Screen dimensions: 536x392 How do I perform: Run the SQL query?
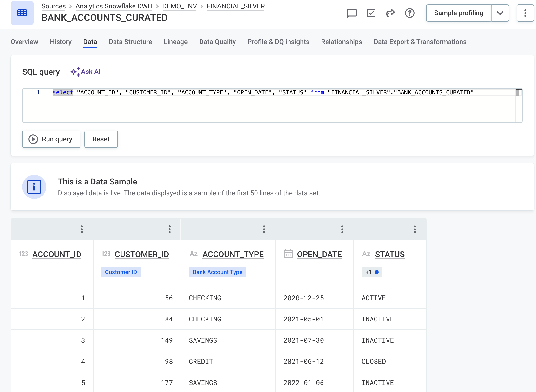(x=51, y=139)
